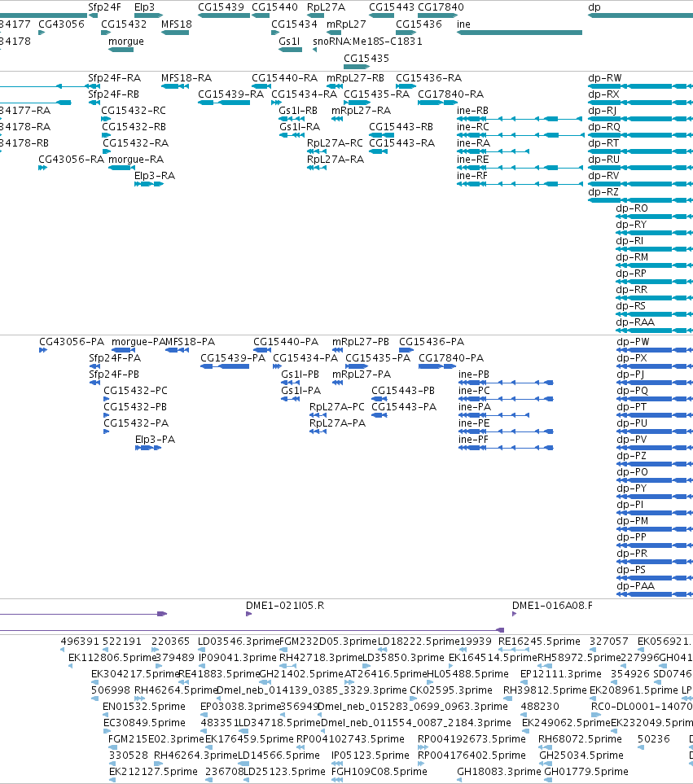Select the ine-RA transcript label
Screen dimensions: 693x784
(473, 143)
